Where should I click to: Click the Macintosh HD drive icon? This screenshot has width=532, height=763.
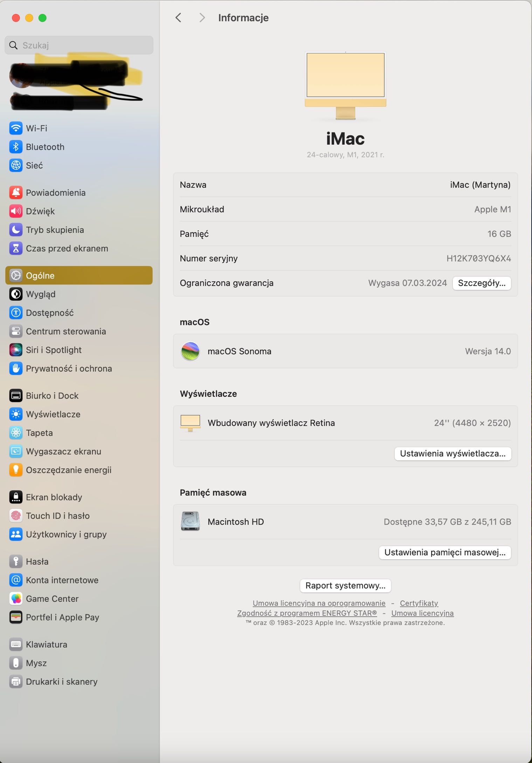[x=190, y=521]
